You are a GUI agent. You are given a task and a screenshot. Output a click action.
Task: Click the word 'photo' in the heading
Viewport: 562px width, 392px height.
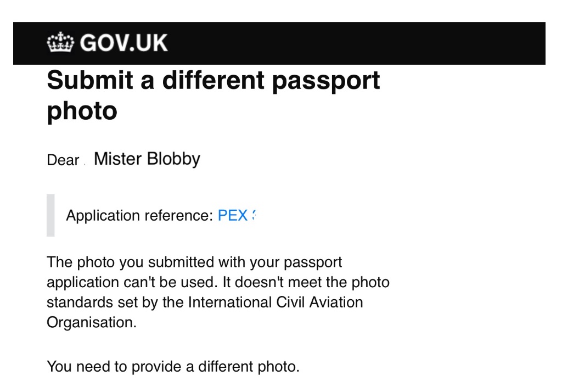pyautogui.click(x=82, y=111)
